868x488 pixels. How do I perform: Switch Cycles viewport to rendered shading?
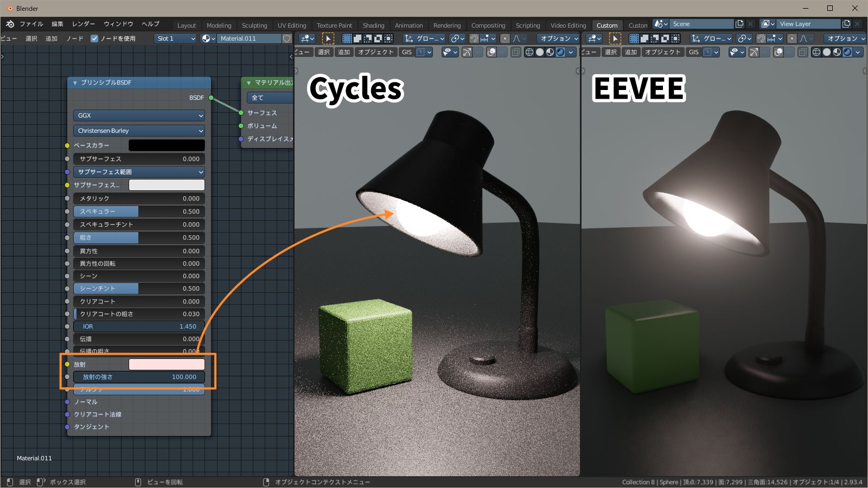(560, 52)
